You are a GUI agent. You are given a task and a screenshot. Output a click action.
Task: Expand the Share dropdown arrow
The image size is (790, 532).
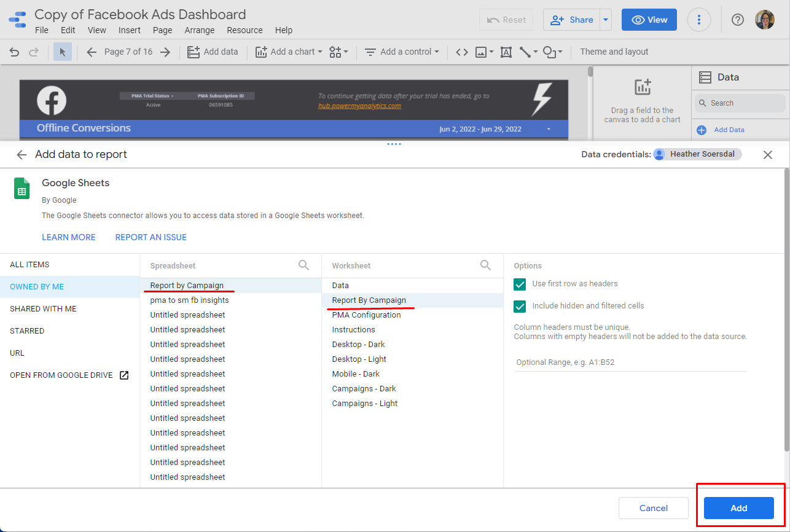tap(606, 20)
